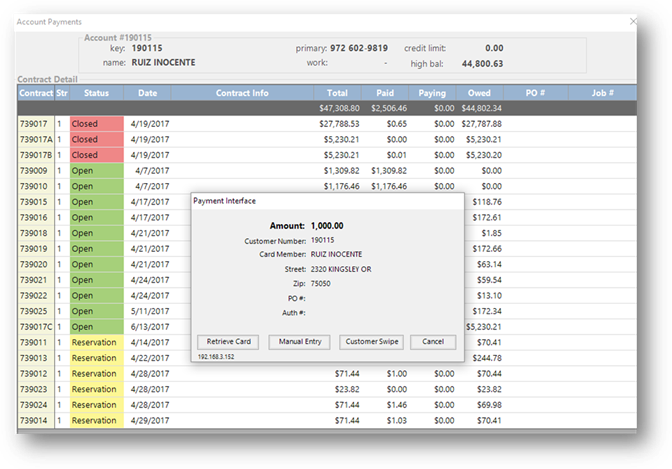Image resolution: width=672 pixels, height=469 pixels.
Task: Sort by the Contract column header
Action: (x=35, y=93)
